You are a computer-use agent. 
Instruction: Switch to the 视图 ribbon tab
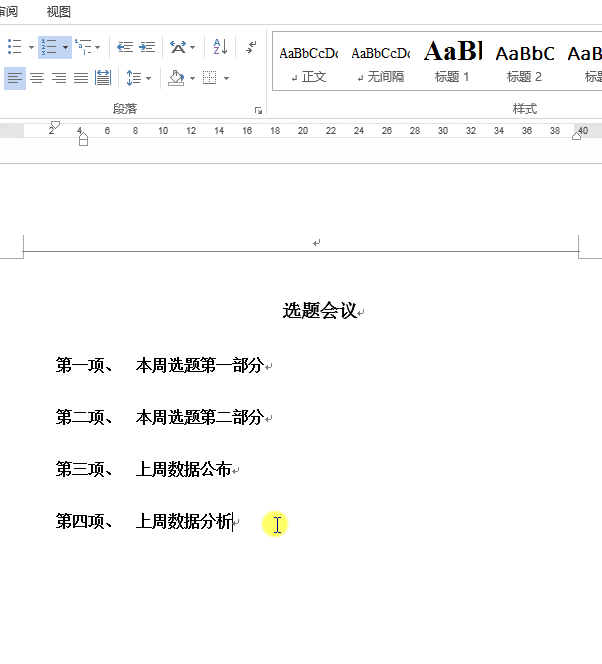(58, 11)
